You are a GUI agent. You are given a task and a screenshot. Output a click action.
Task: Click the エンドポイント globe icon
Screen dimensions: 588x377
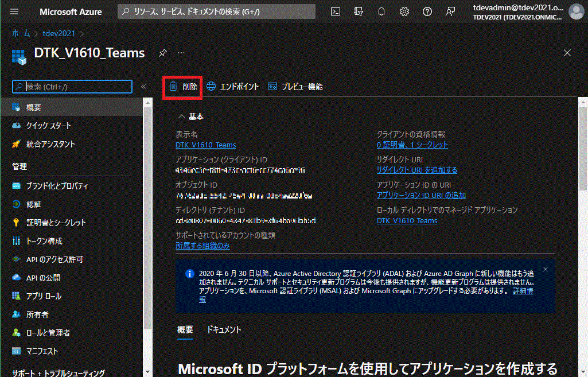tap(211, 86)
